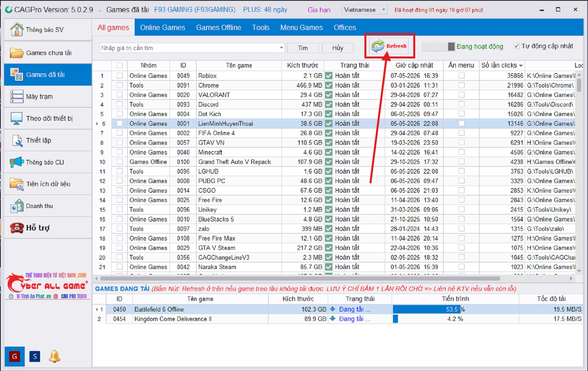Expand Battlefield 6 Offline row arrow

click(x=97, y=309)
